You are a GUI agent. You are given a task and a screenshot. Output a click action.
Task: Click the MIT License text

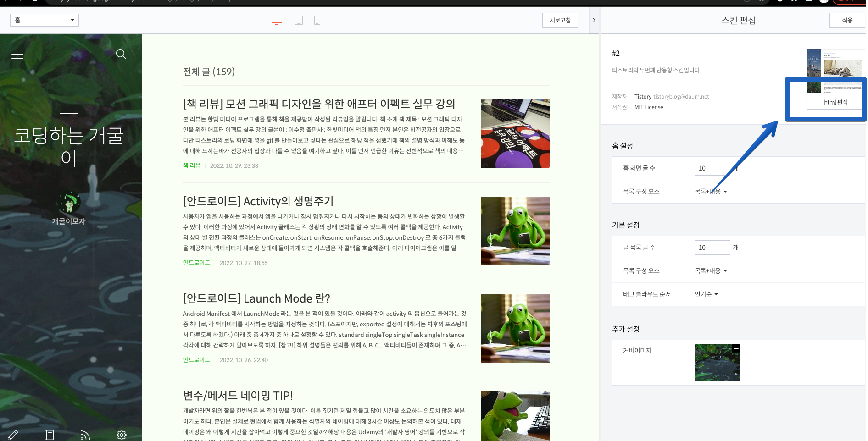(x=649, y=107)
